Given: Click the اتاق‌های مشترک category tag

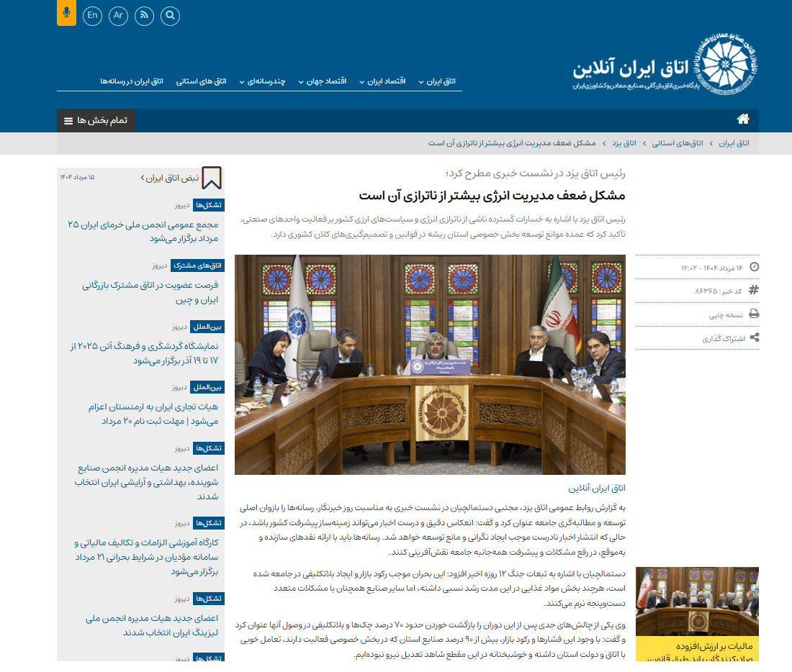Looking at the screenshot, I should (x=197, y=265).
